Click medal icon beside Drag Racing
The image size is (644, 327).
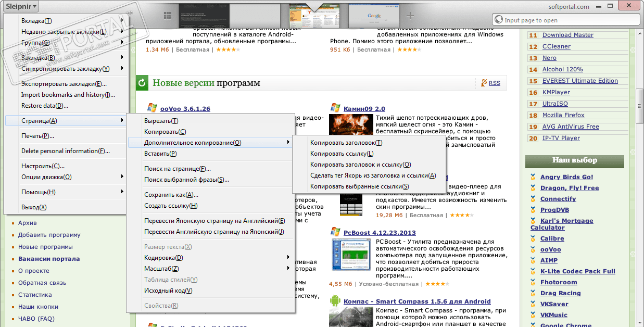(x=533, y=293)
